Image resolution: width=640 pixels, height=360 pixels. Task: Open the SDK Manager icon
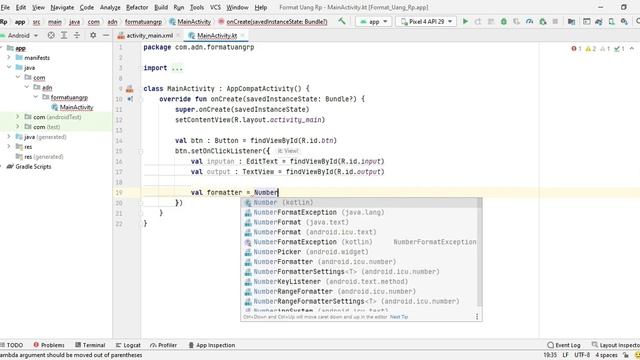tap(624, 22)
